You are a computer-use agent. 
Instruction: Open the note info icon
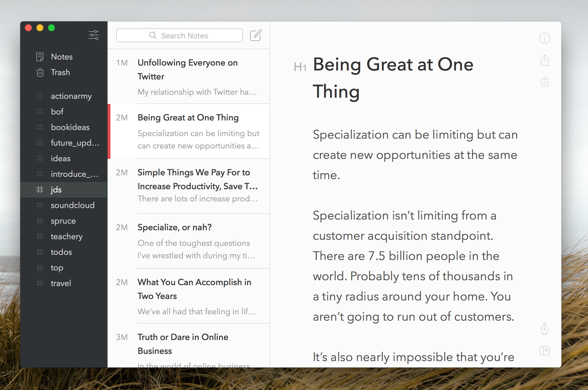(x=544, y=38)
